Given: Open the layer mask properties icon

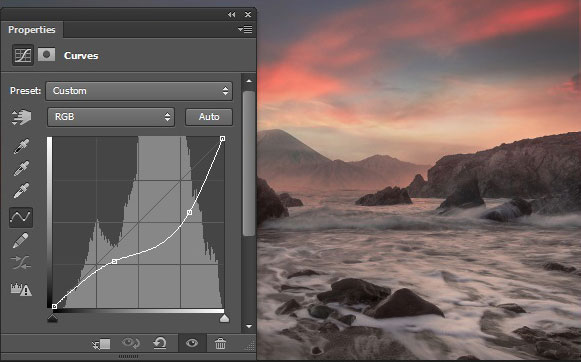Looking at the screenshot, I should pos(46,55).
